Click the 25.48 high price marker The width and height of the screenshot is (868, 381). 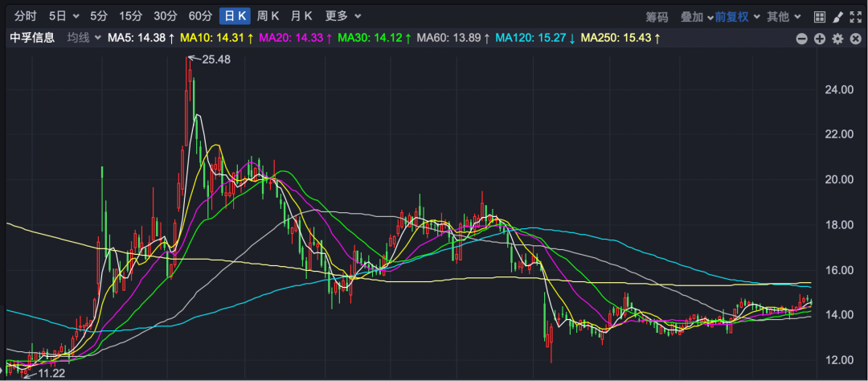[215, 59]
